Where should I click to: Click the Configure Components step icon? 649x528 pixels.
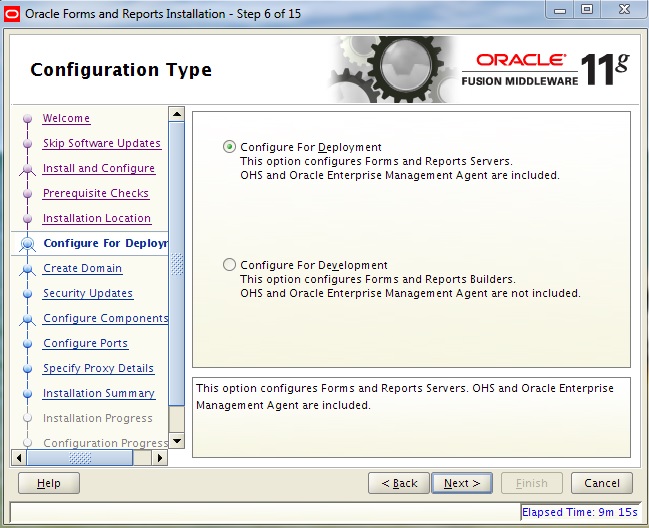[x=27, y=318]
